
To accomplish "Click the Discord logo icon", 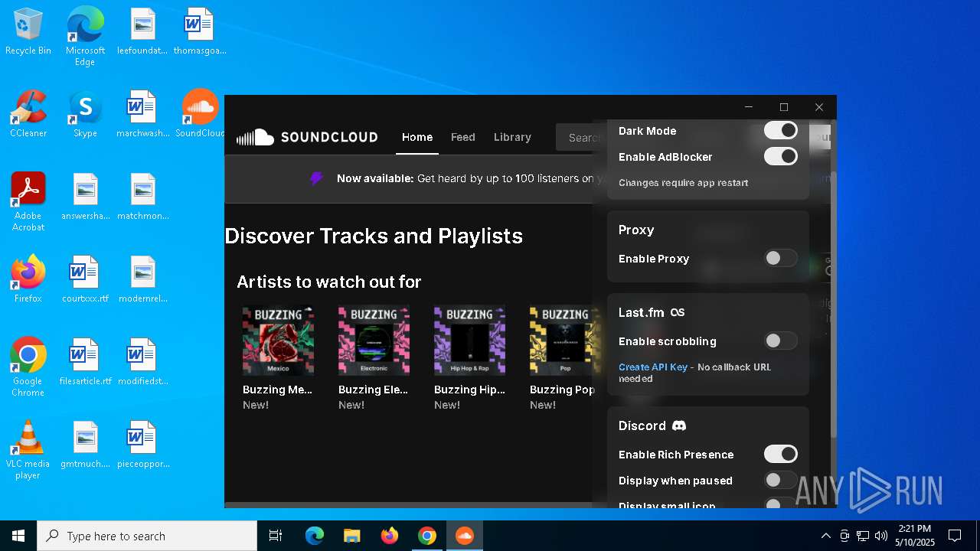I will pos(679,425).
